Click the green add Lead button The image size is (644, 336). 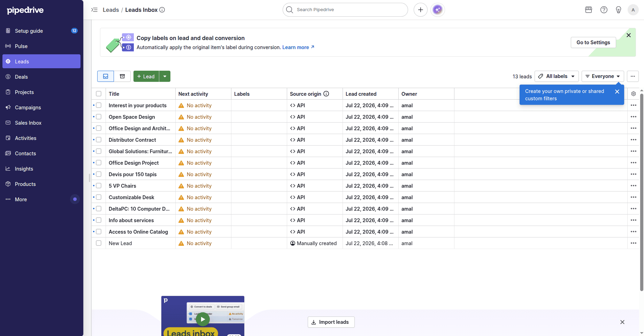click(x=146, y=76)
